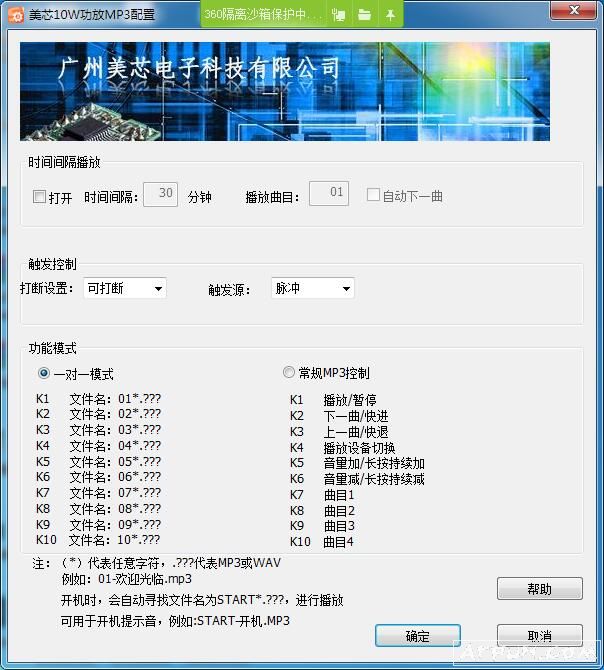Click the 360 sandbox window-list icon
Image resolution: width=604 pixels, height=670 pixels.
(x=338, y=15)
